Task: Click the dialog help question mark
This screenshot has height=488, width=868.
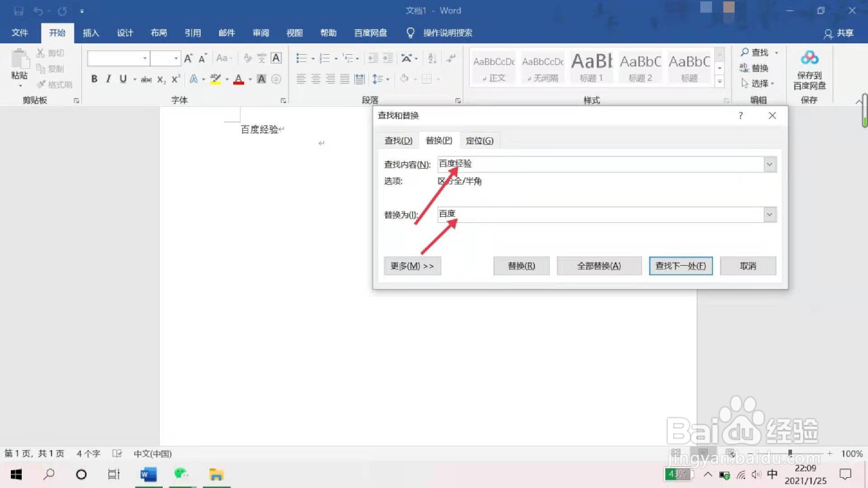Action: 741,115
